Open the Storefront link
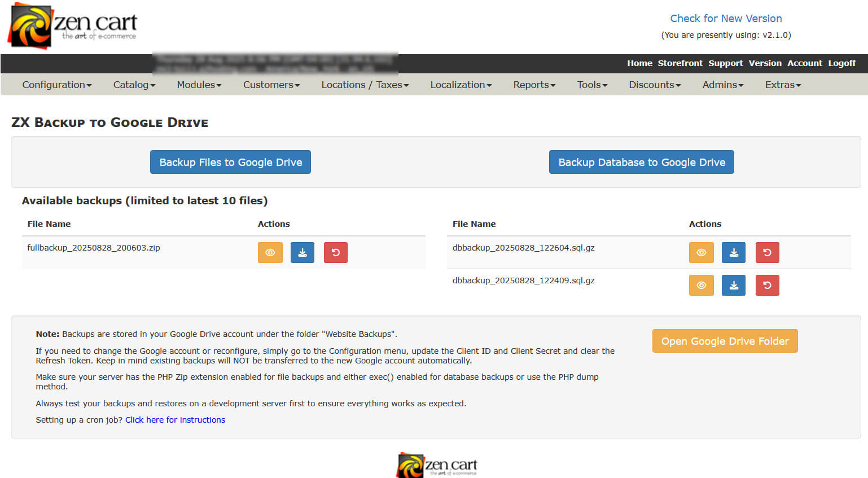The height and width of the screenshot is (478, 868). pyautogui.click(x=680, y=63)
